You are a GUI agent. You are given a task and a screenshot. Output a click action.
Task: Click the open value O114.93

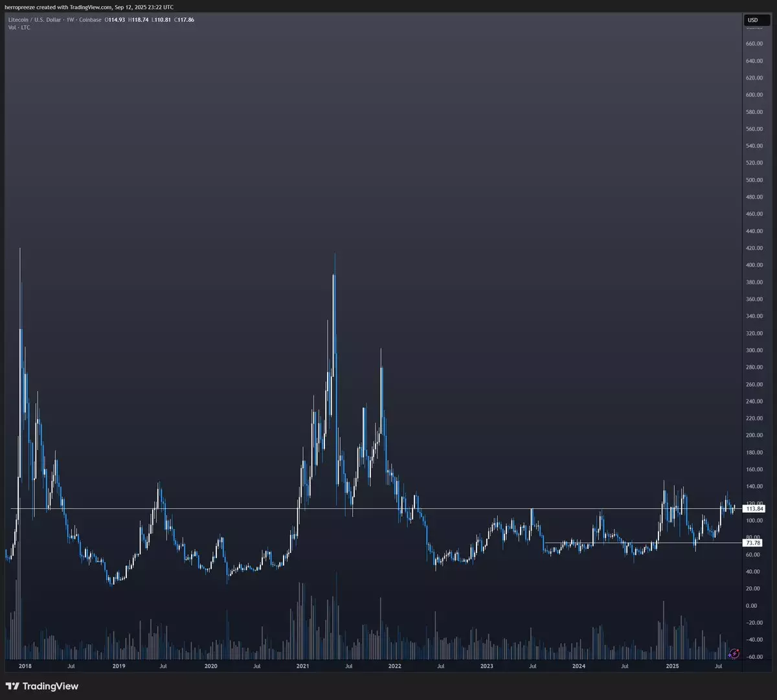tap(115, 20)
